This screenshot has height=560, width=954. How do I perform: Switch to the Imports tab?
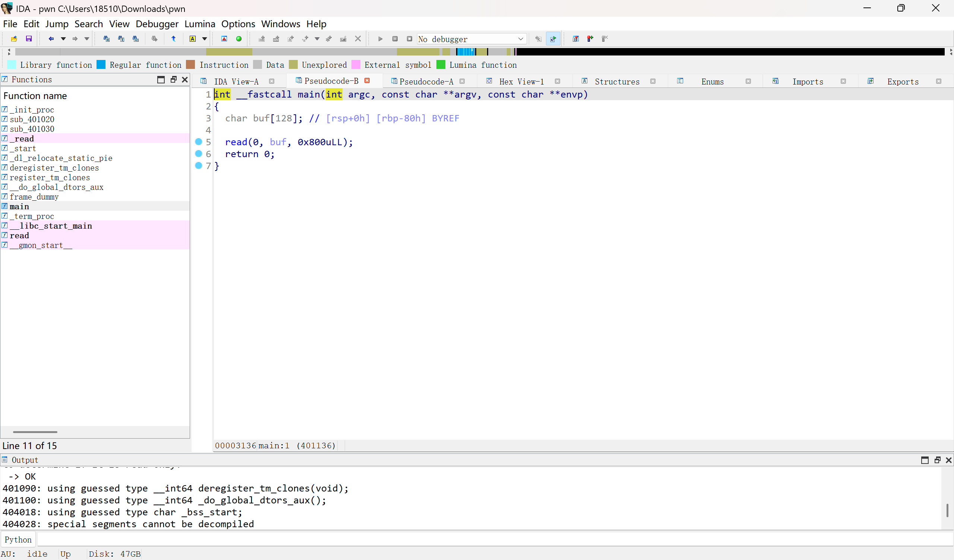pyautogui.click(x=808, y=81)
